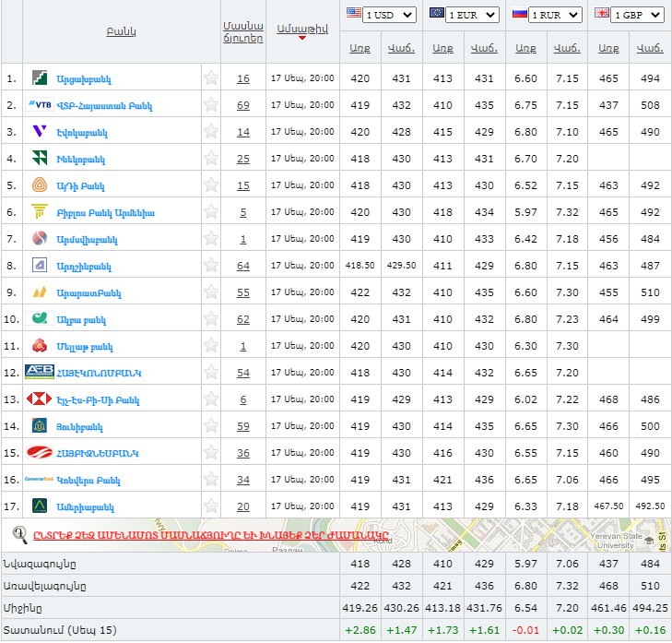This screenshot has width=672, height=643.
Task: Click the AEB logo in row 12
Action: (x=40, y=372)
